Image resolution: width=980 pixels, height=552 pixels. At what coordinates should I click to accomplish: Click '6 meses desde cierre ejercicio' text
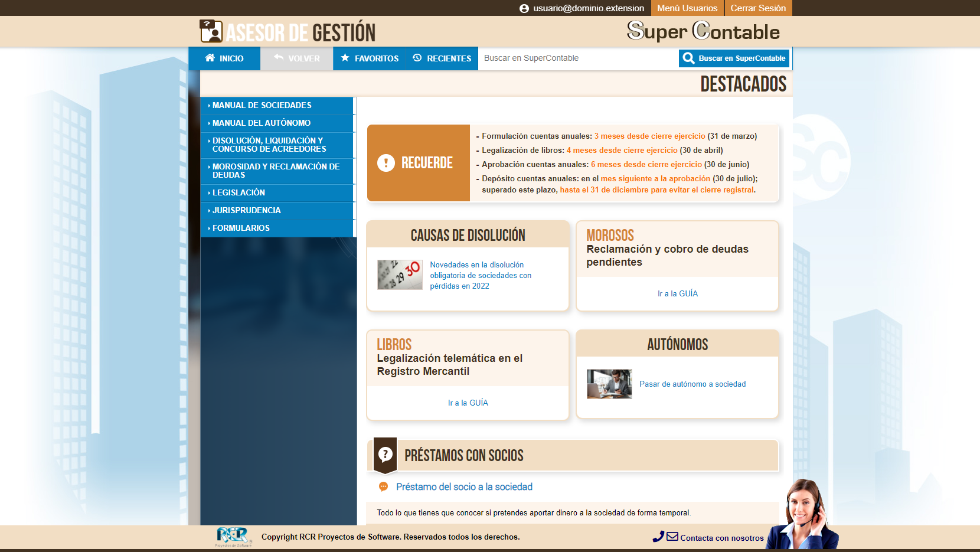646,164
